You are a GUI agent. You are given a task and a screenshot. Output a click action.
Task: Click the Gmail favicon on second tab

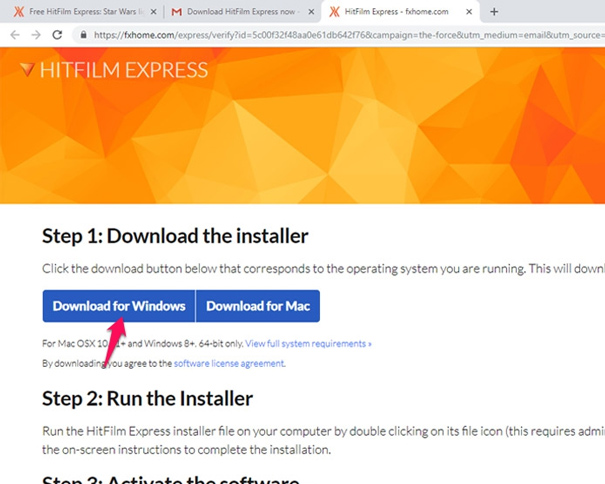176,12
